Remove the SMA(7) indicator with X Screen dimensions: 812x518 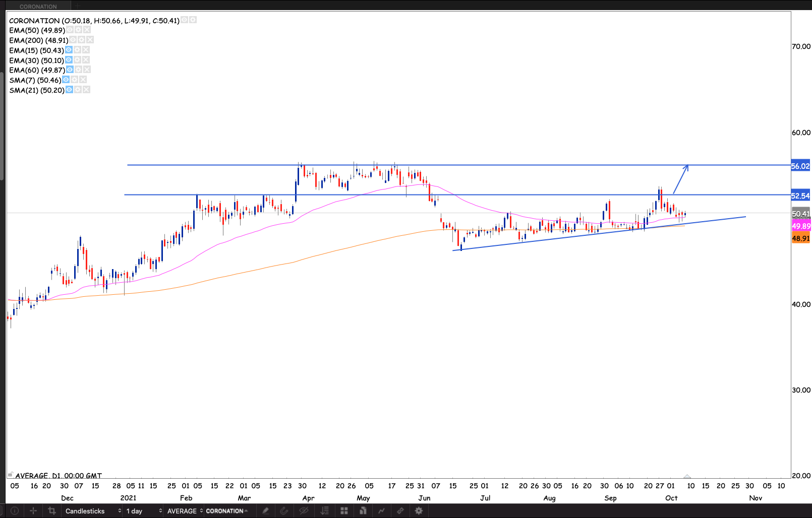[83, 80]
